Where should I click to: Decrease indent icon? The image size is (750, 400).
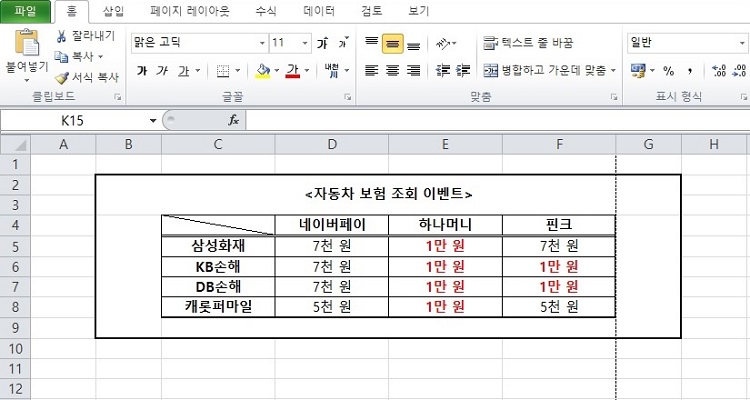pyautogui.click(x=443, y=70)
